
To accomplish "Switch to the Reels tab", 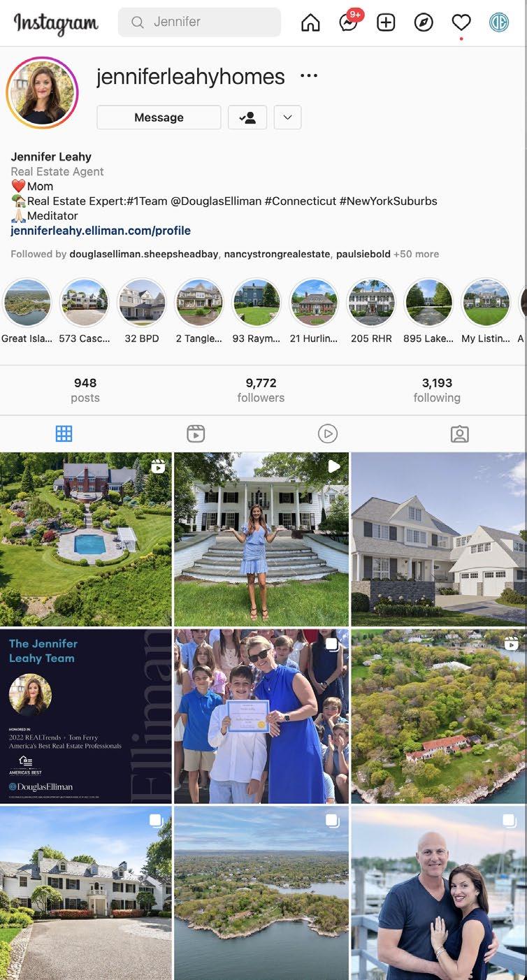I will point(196,434).
